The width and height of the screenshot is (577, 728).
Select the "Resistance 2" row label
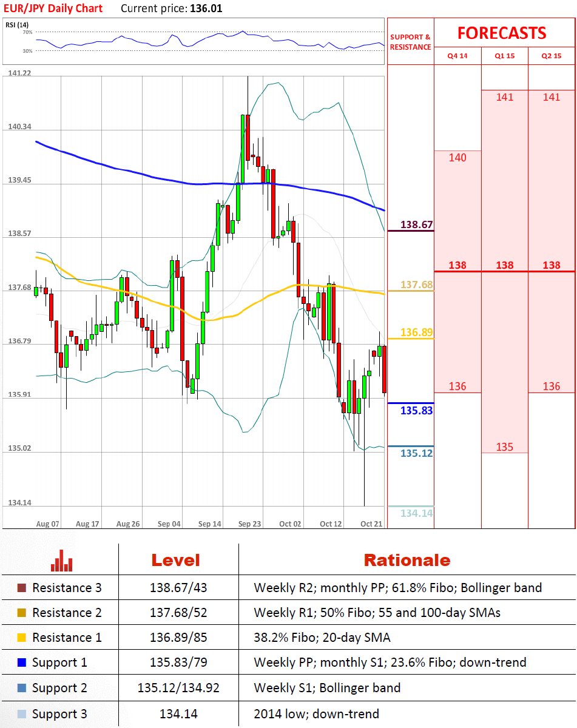click(67, 613)
